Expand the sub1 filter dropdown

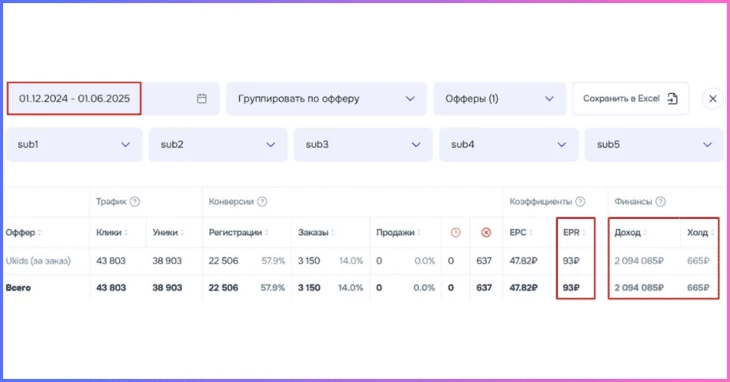tap(74, 145)
